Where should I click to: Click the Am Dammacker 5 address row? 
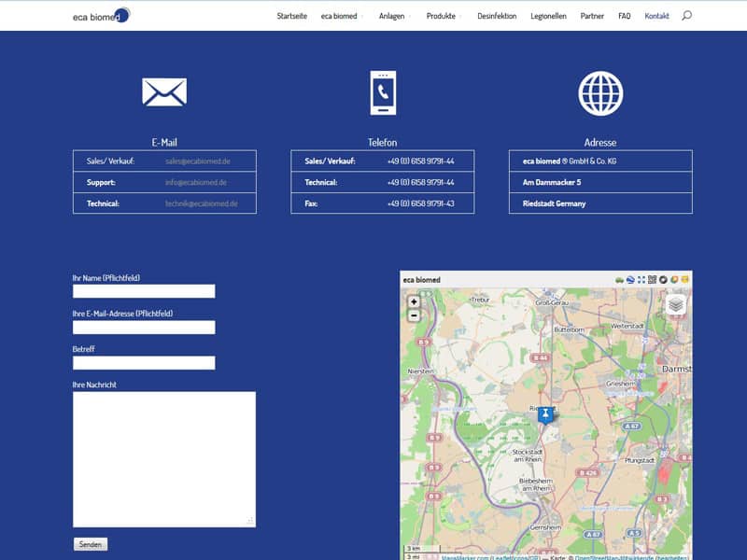tap(600, 182)
